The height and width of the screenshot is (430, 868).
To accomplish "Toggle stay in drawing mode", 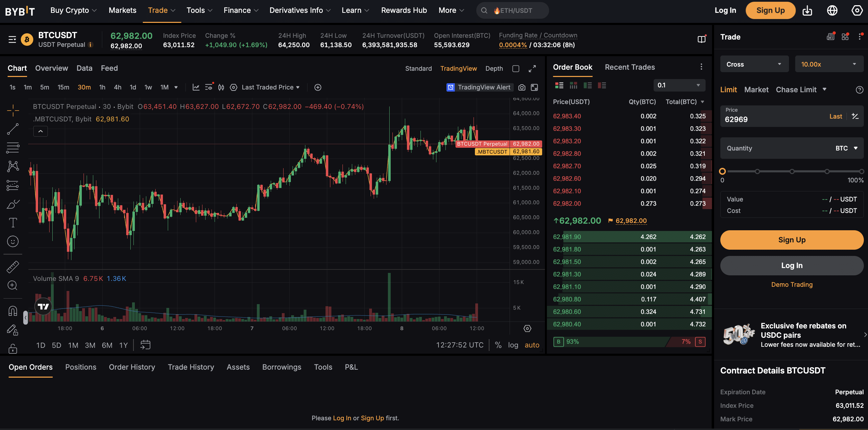I will pos(13,329).
